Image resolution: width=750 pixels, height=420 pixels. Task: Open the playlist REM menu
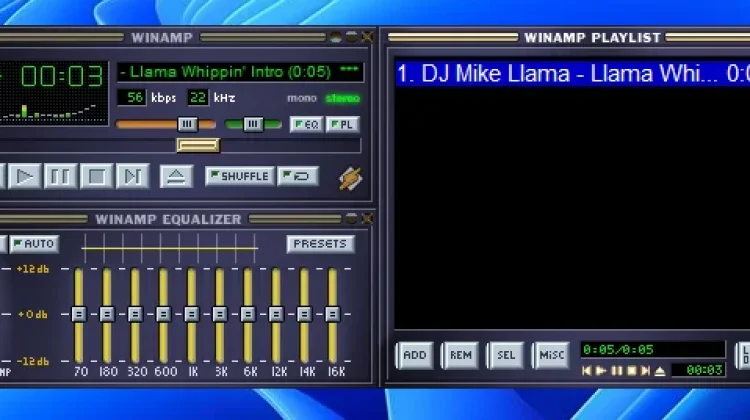pos(460,355)
